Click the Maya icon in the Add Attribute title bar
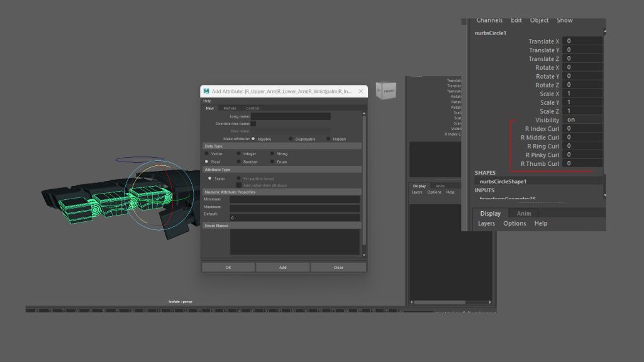Screen dimensions: 644x362 (206, 91)
